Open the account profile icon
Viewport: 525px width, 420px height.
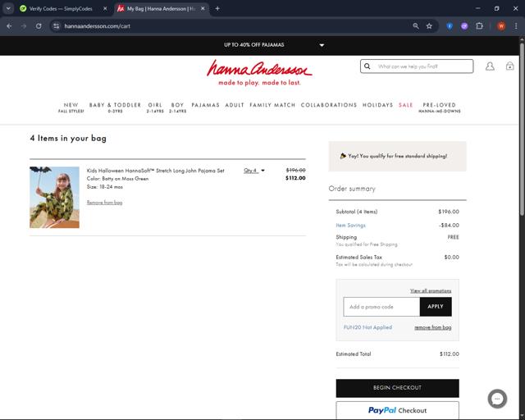click(490, 66)
